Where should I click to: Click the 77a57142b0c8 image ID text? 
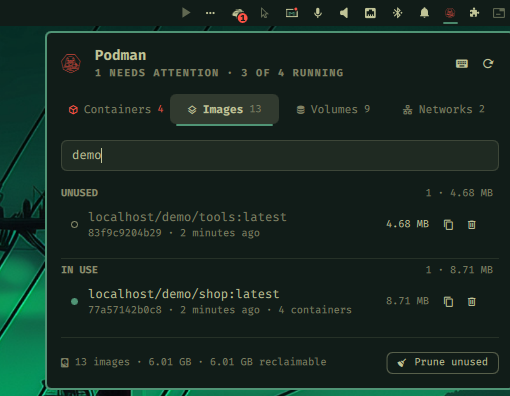(x=125, y=310)
